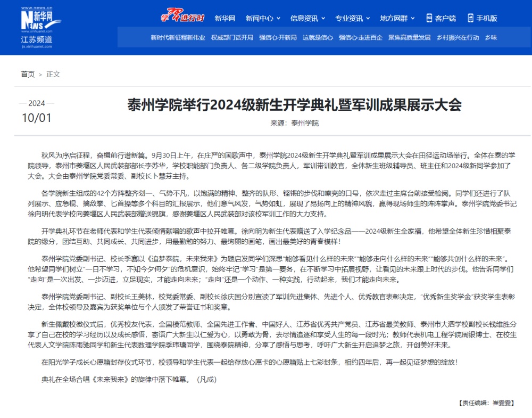Click the 手机版 mobile icon

click(470, 18)
